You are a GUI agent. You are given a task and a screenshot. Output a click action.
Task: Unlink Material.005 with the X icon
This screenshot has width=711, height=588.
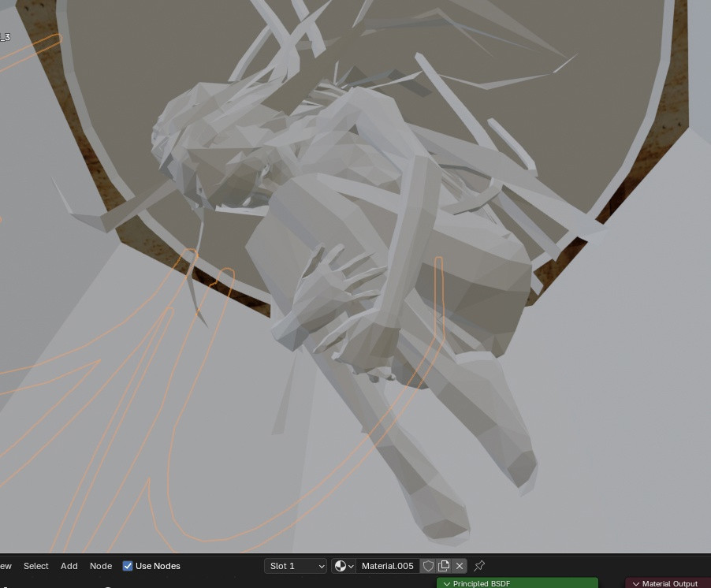460,566
